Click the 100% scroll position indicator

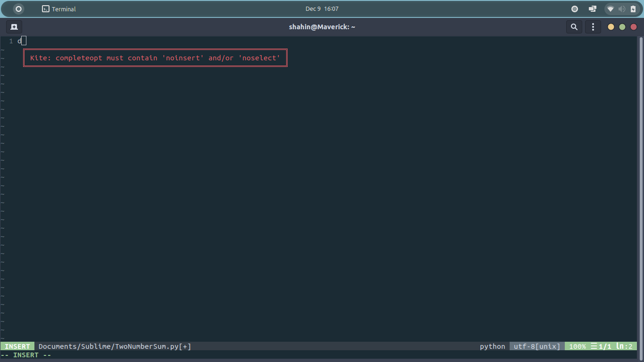click(577, 346)
